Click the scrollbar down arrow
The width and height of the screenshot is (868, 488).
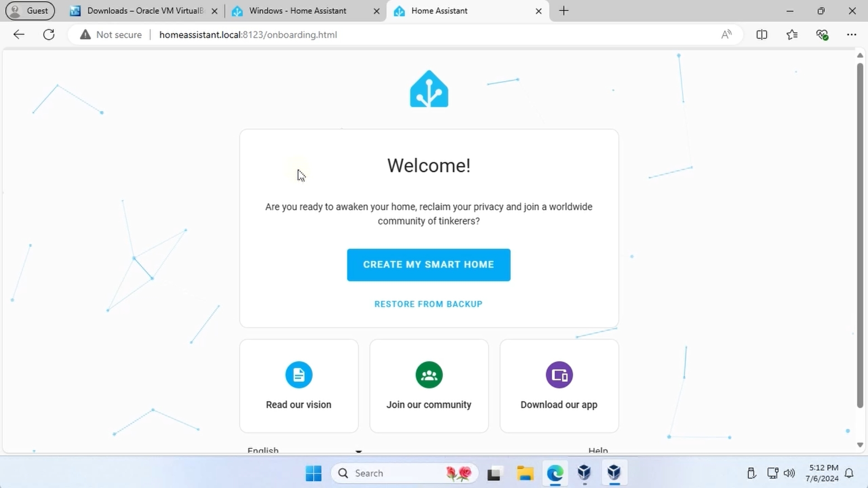pos(860,445)
